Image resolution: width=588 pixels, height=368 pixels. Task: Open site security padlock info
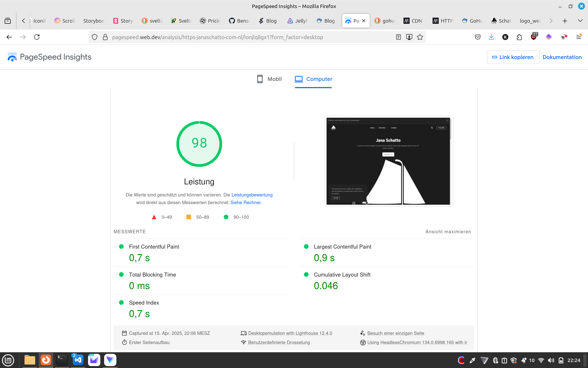pos(105,37)
